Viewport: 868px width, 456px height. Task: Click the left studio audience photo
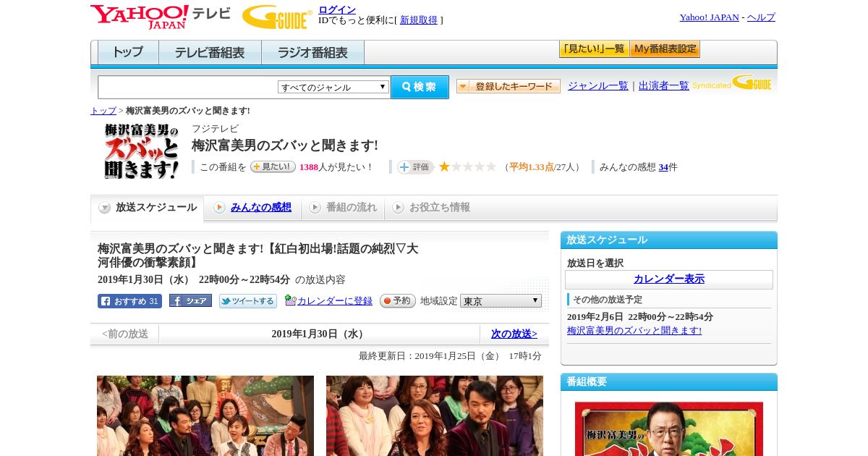205,415
